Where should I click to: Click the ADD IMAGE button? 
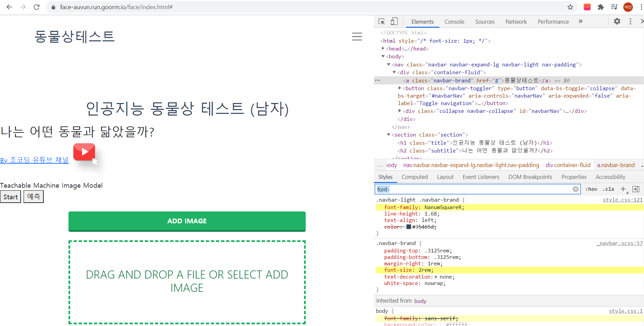[x=187, y=221]
